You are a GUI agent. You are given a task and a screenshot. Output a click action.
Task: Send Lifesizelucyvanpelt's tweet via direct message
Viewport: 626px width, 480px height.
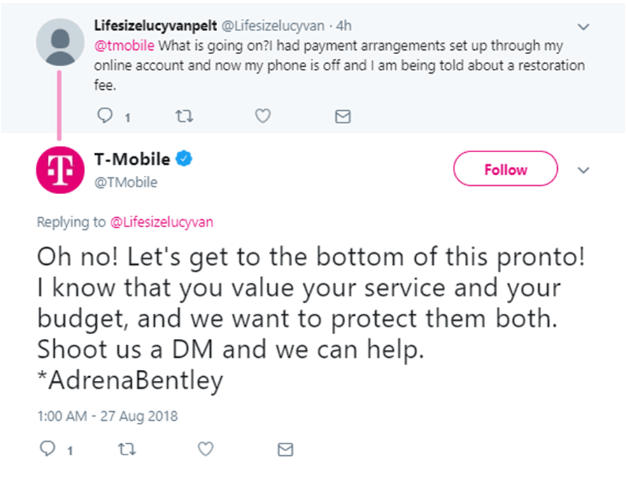pos(343,116)
